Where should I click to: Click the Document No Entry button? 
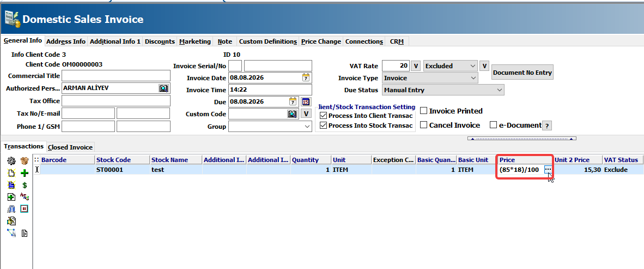(x=523, y=73)
